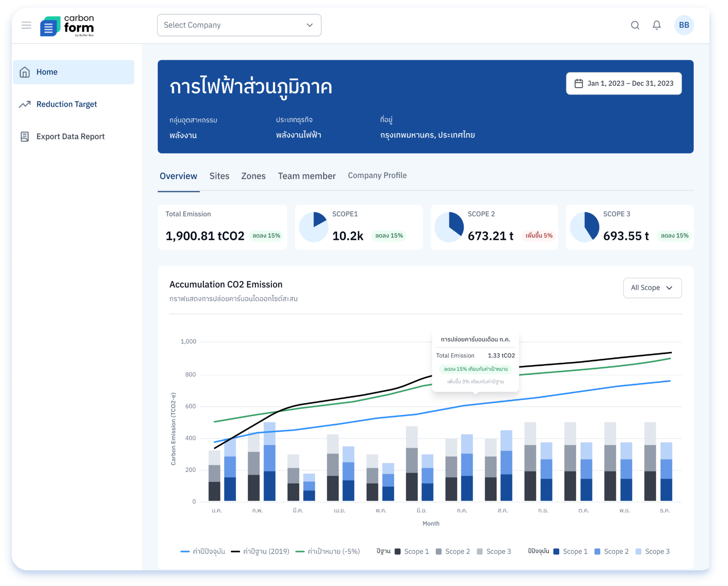Click current-year Scope 3 color swatch
The width and height of the screenshot is (728, 586).
click(x=638, y=552)
